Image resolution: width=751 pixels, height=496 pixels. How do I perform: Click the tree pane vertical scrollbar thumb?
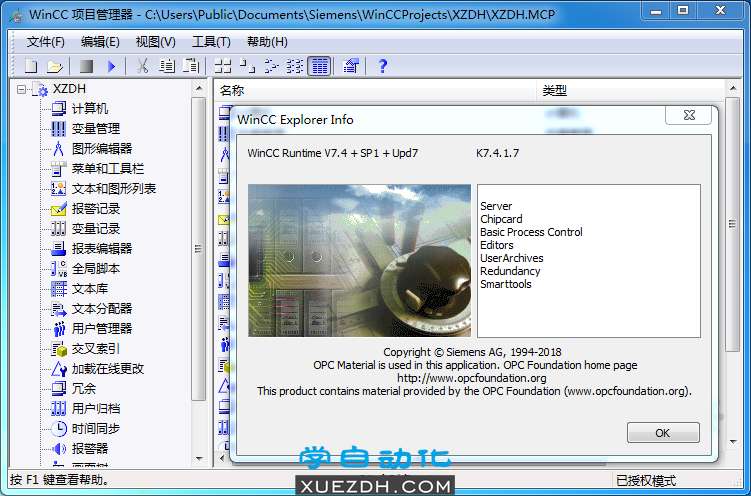(x=199, y=249)
